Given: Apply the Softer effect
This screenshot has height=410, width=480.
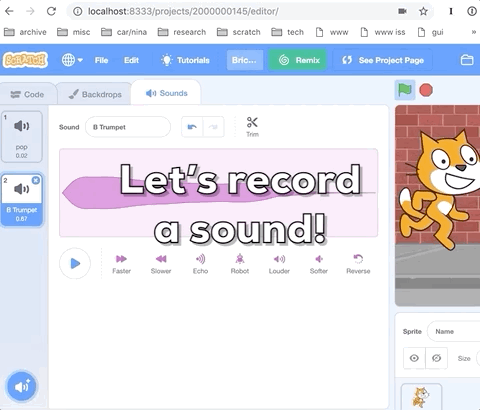Looking at the screenshot, I should point(319,264).
